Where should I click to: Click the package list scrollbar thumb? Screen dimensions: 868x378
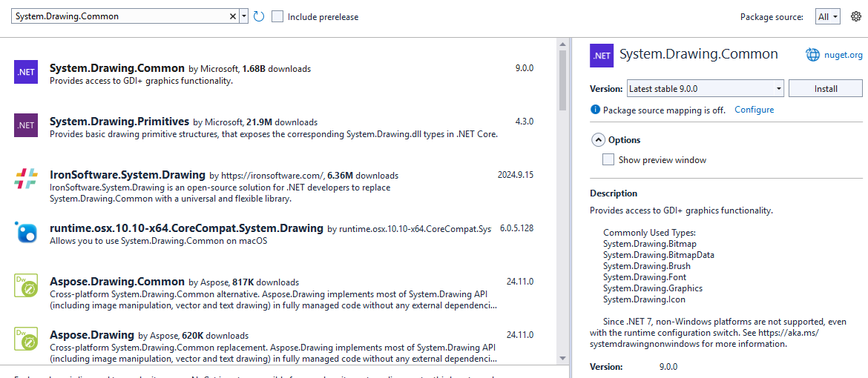tap(563, 80)
